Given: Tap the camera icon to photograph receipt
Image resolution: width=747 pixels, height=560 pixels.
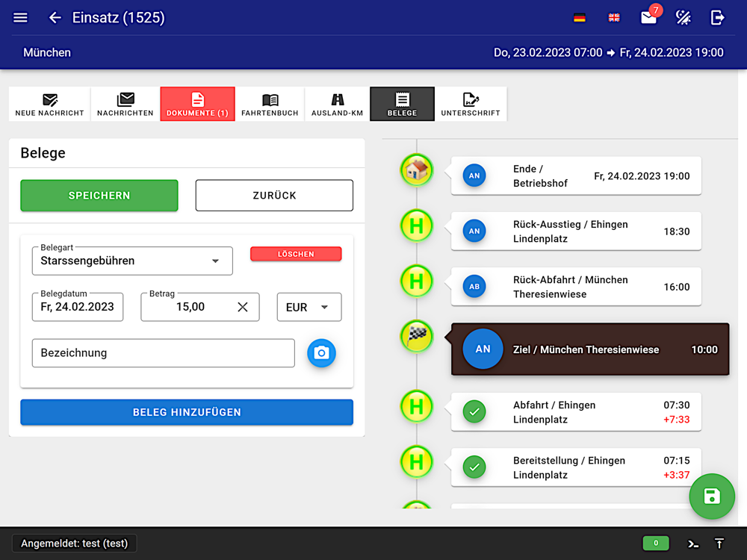Looking at the screenshot, I should (x=321, y=353).
